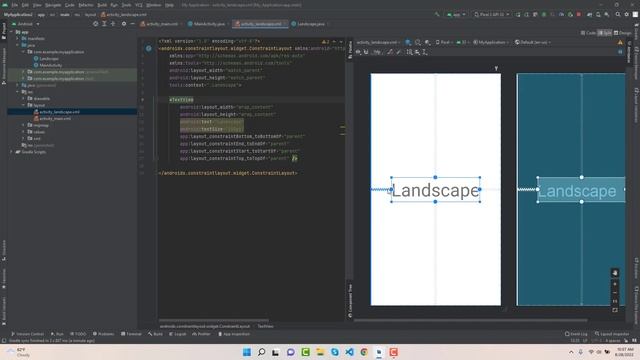The image size is (640, 360).
Task: Open the Event Log
Action: 576,334
